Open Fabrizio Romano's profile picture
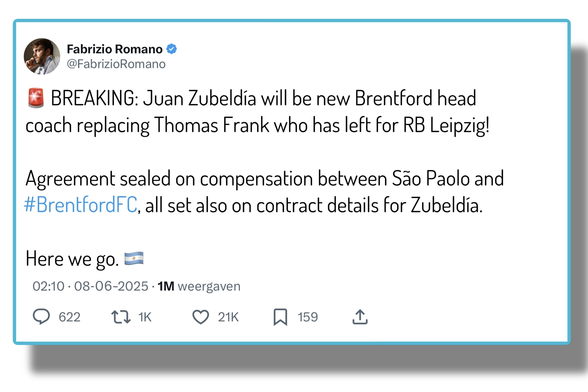This screenshot has width=588, height=392. (42, 56)
